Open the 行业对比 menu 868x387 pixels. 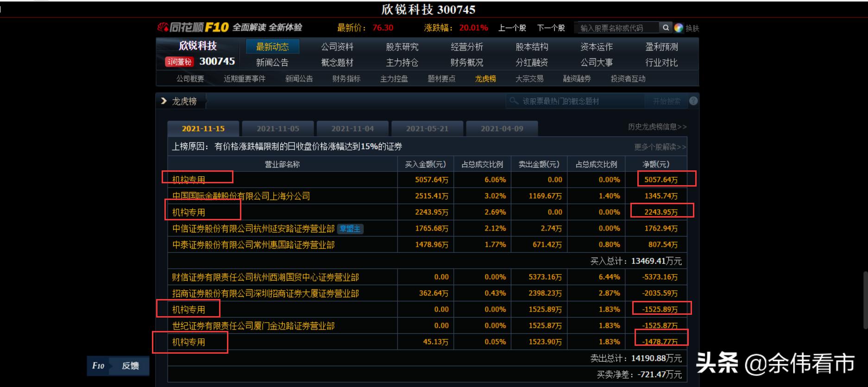[661, 62]
